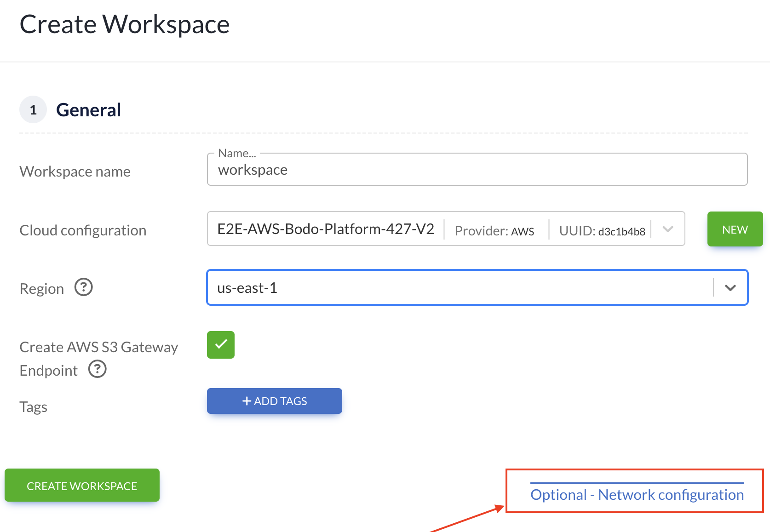This screenshot has width=770, height=532.
Task: Click the ADD TAGS button
Action: [x=275, y=401]
